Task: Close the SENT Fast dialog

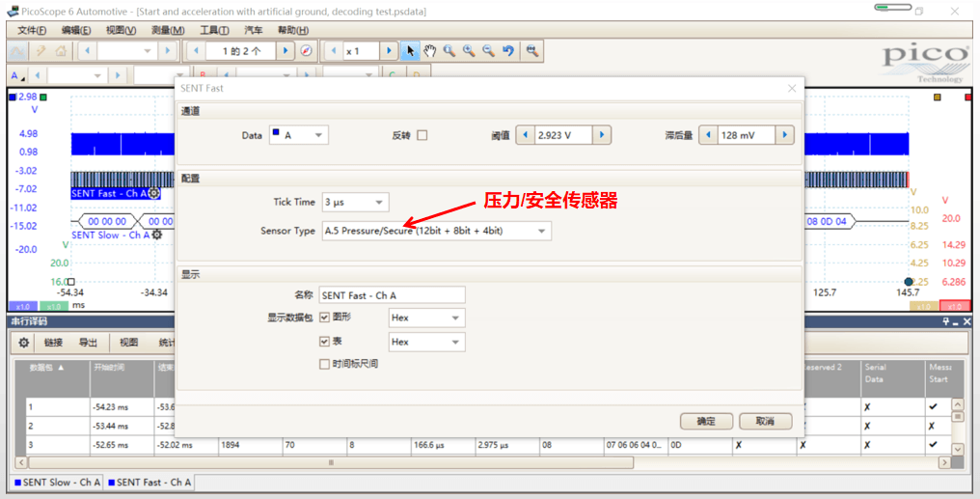Action: pyautogui.click(x=792, y=88)
